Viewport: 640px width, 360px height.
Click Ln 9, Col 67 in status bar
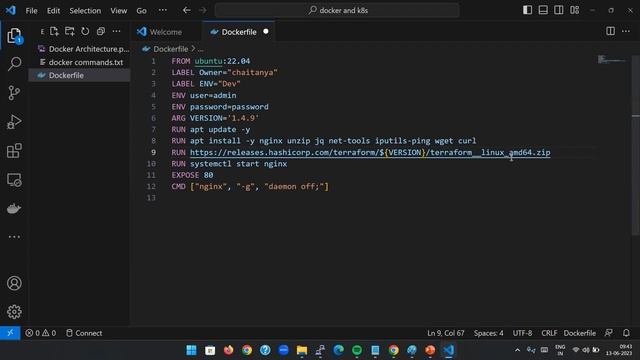pos(445,333)
